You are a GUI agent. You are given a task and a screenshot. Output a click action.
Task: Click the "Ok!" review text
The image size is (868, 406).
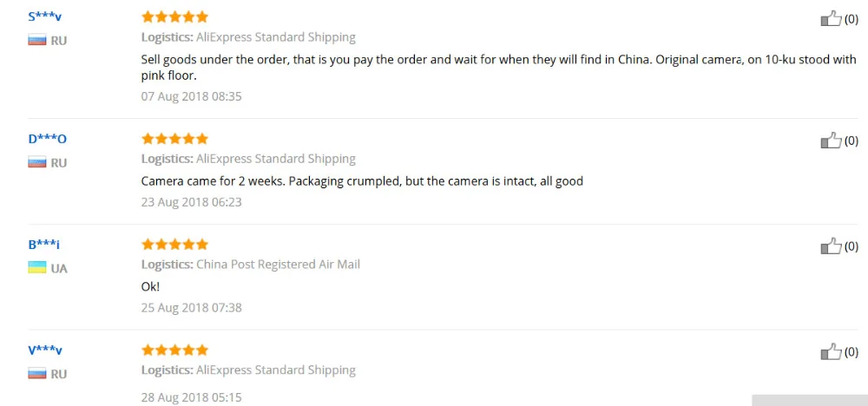[151, 285]
